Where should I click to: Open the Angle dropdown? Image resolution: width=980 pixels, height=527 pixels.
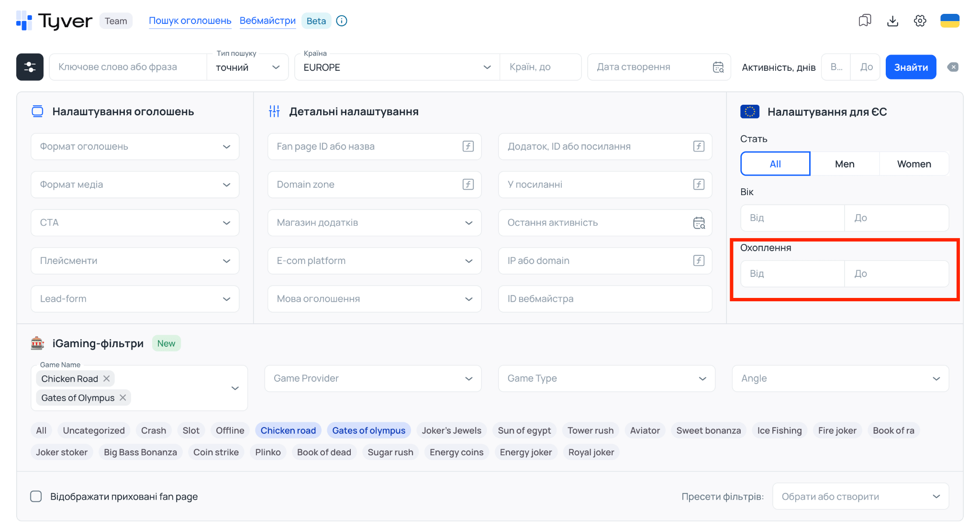point(840,378)
